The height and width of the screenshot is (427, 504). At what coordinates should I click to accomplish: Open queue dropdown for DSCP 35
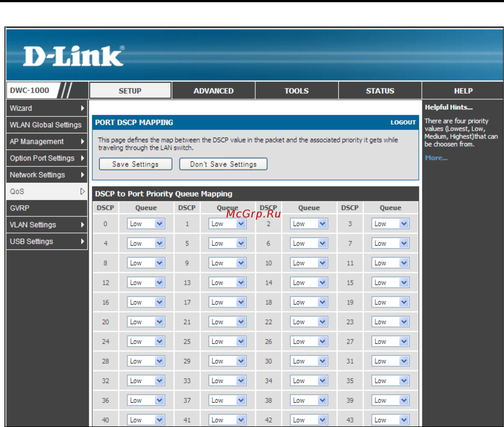[390, 381]
